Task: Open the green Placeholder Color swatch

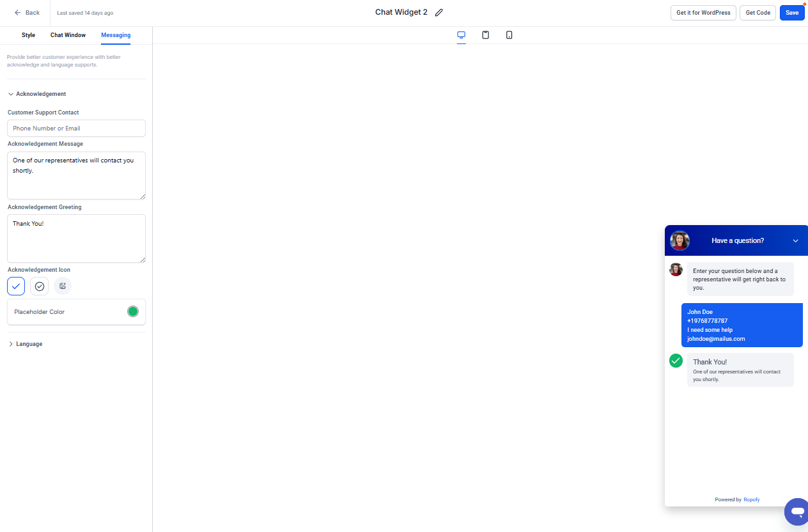Action: pos(133,311)
